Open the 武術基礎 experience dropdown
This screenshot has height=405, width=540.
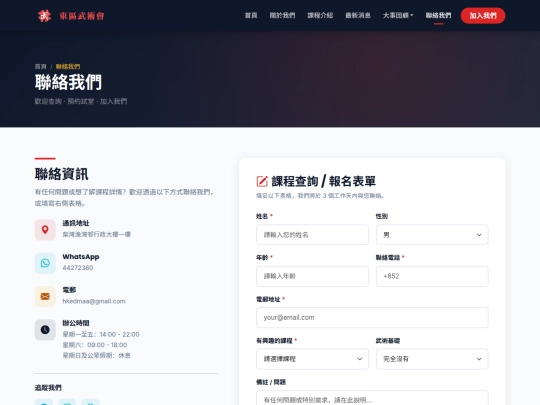pos(432,359)
